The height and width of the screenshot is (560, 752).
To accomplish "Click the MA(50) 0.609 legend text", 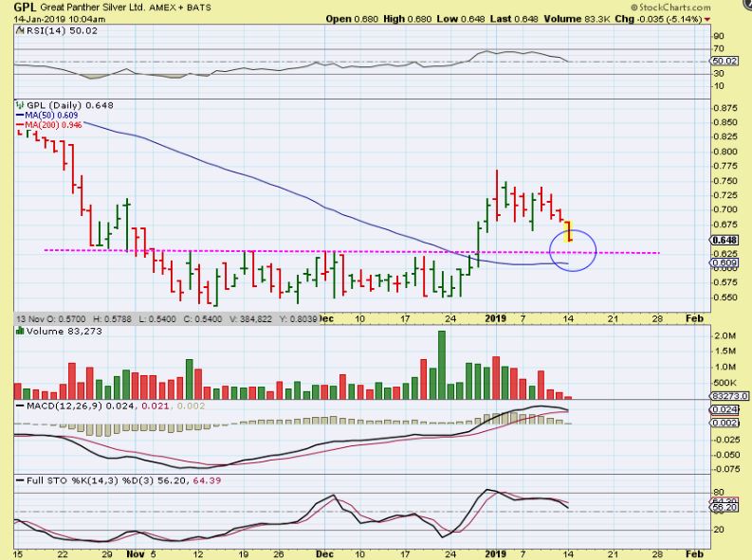I will coord(51,115).
